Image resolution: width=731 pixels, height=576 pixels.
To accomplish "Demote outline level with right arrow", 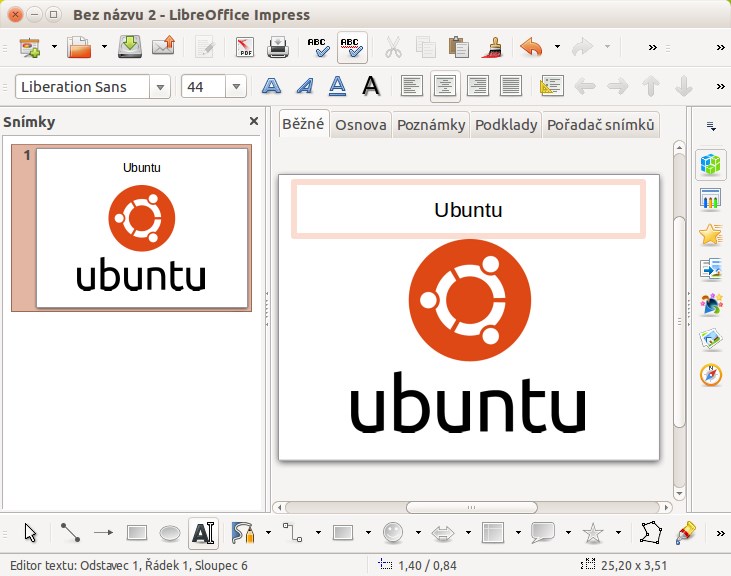I will coord(618,86).
